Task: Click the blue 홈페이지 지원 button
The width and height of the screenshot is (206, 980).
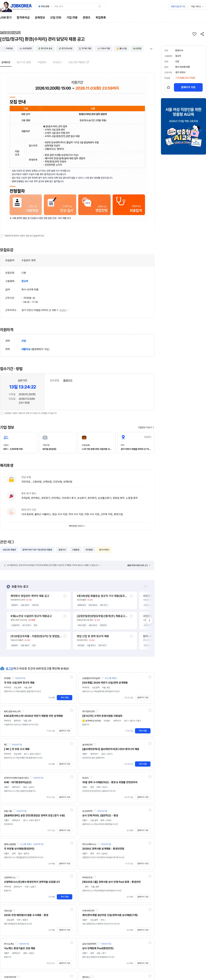Action: point(188,87)
